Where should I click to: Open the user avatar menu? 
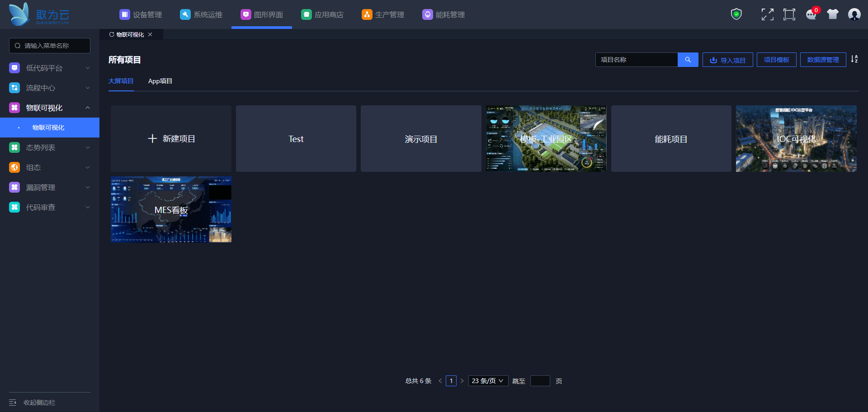854,14
